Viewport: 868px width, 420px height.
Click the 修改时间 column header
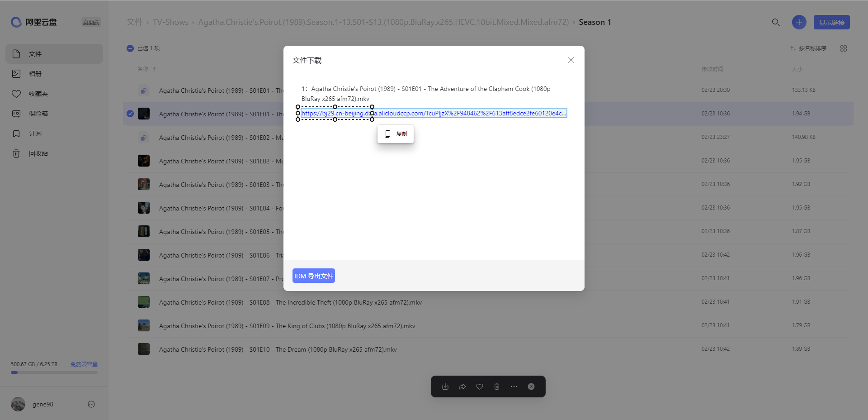[x=712, y=69]
